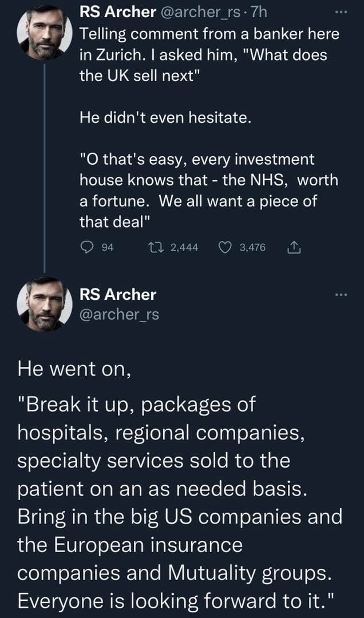Click @archer_rs handle under second name
364x618 pixels.
(119, 314)
